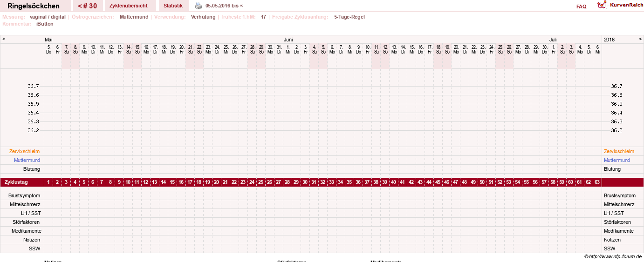Click the right SSW row label
644x262 pixels.
(609, 249)
